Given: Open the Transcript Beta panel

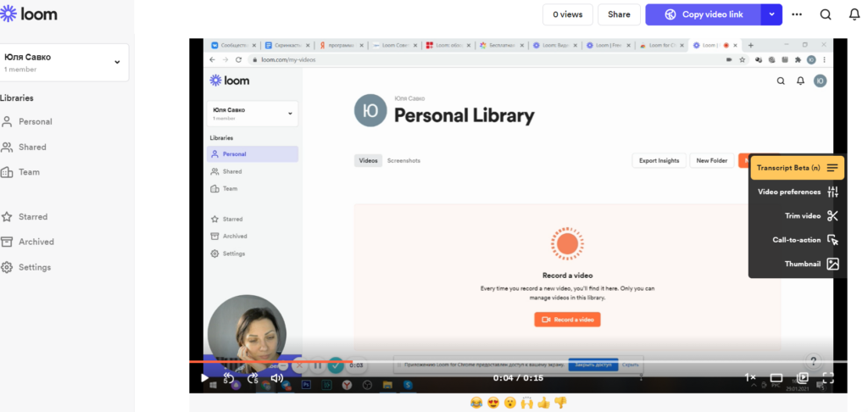Looking at the screenshot, I should pos(797,168).
